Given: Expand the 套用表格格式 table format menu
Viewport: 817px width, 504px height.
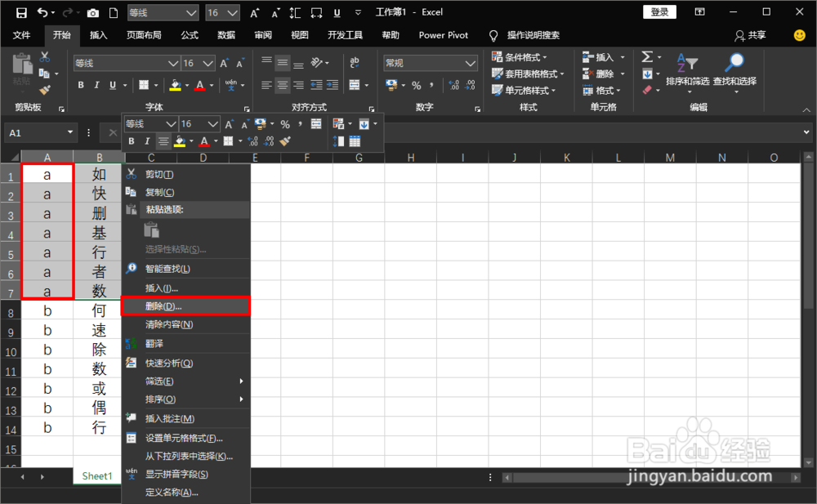Looking at the screenshot, I should [528, 74].
